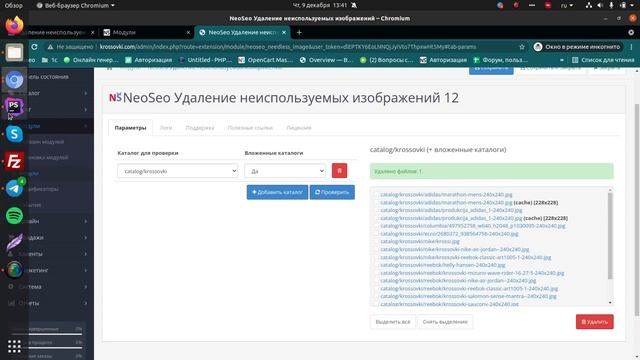This screenshot has height=360, width=640.
Task: Launch PhpStorm from the dock
Action: click(14, 107)
